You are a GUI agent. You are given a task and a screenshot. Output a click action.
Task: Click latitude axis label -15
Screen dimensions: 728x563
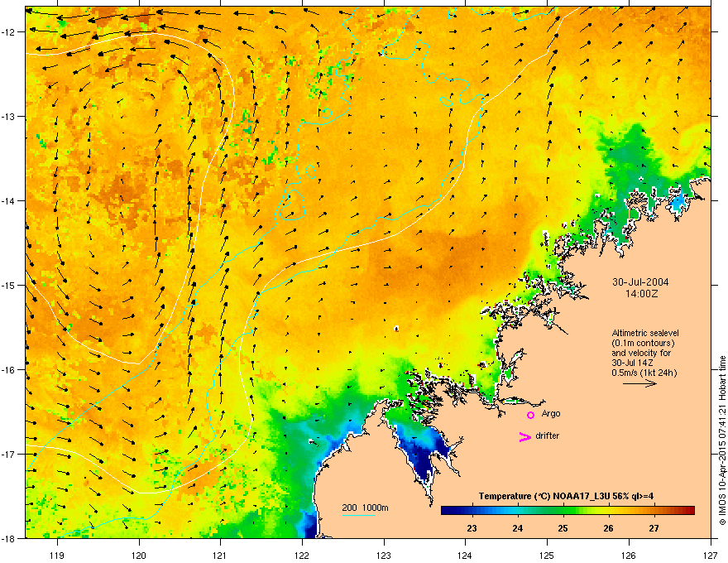(x=9, y=285)
